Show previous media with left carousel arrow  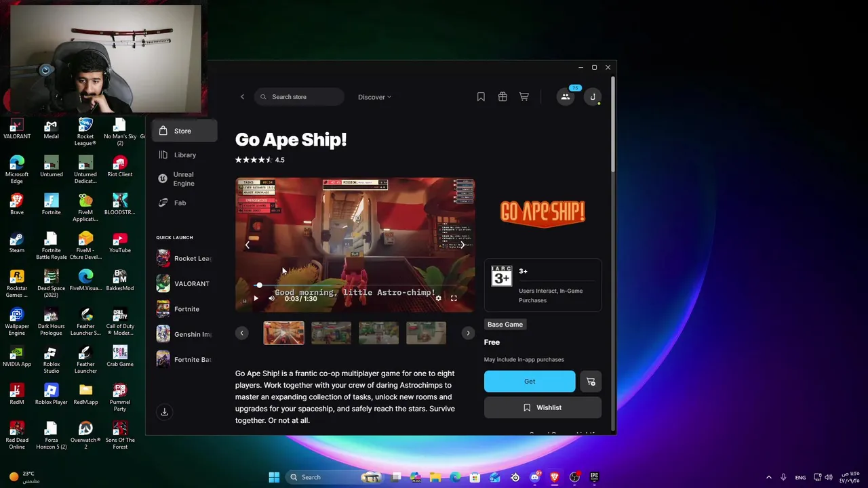click(248, 245)
